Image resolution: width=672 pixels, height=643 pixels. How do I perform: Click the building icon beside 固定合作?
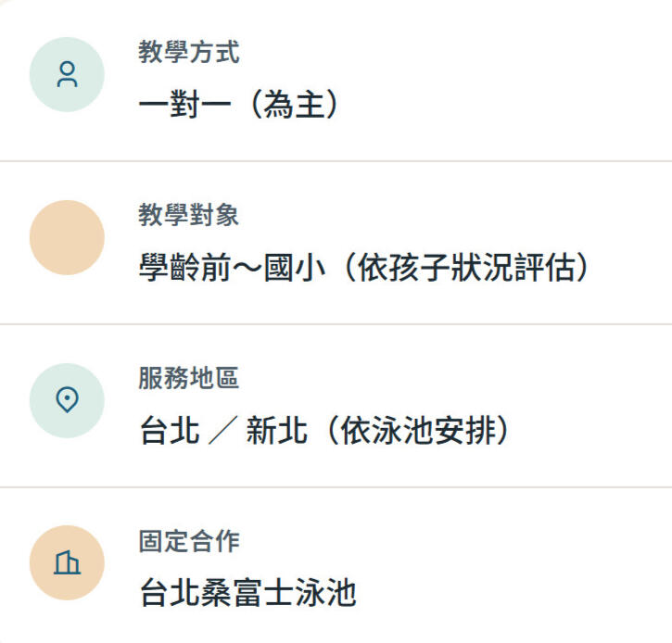[x=67, y=562]
